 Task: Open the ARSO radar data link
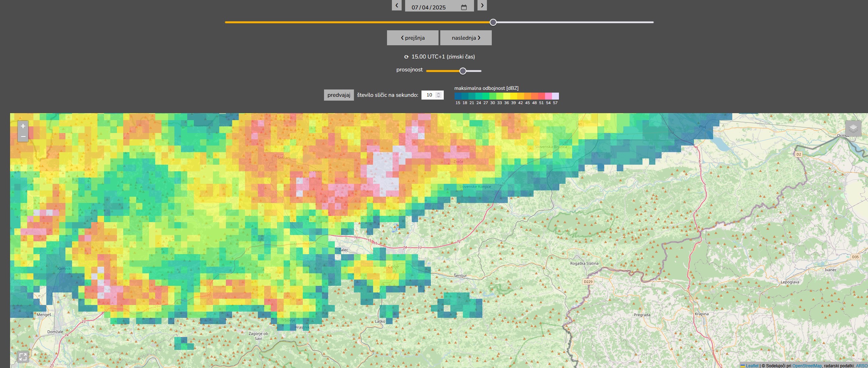coord(861,366)
